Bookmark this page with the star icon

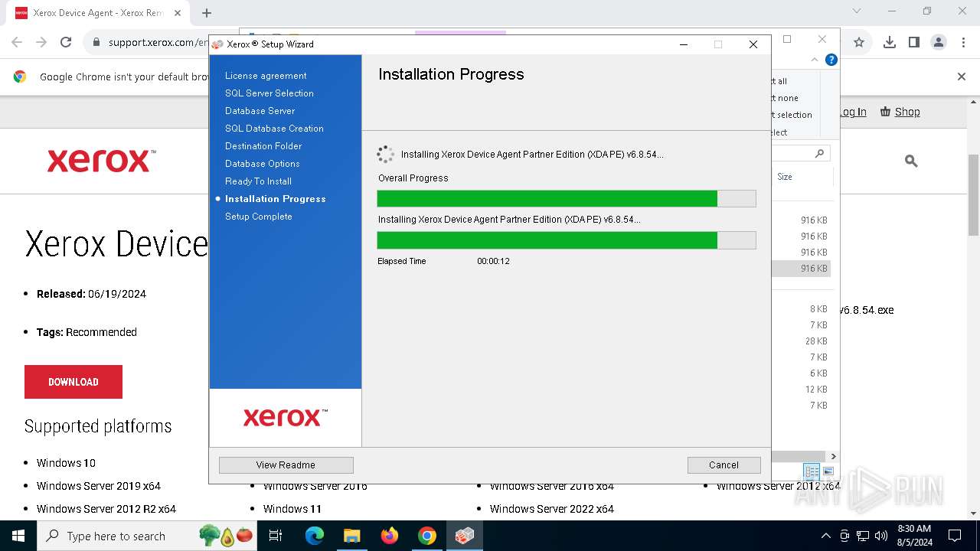pyautogui.click(x=859, y=43)
